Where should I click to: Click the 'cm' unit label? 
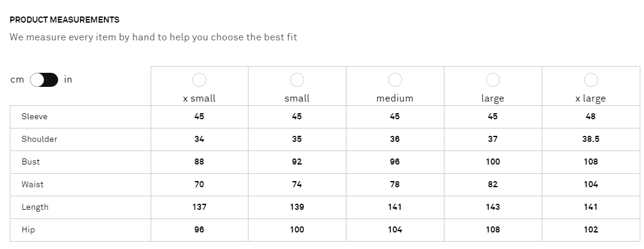[17, 80]
